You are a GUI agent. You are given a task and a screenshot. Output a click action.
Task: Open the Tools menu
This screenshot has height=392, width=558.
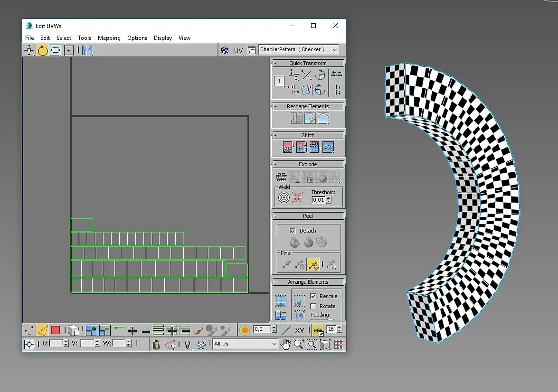(85, 37)
